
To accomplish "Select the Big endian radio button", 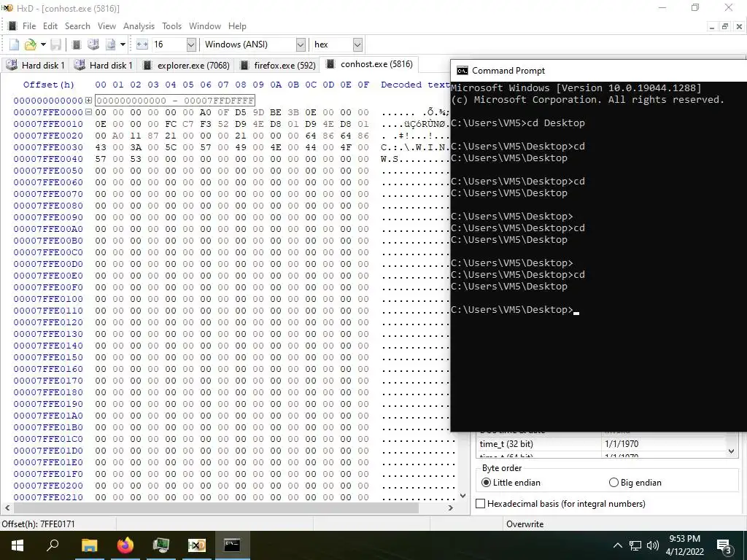I will 614,483.
